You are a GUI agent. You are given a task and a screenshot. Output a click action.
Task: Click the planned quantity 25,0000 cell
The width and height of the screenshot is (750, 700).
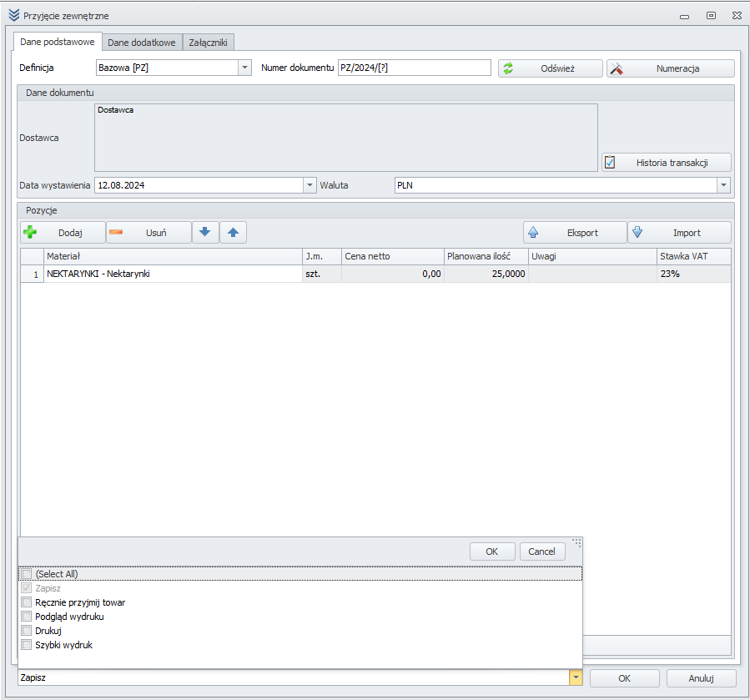coord(486,274)
